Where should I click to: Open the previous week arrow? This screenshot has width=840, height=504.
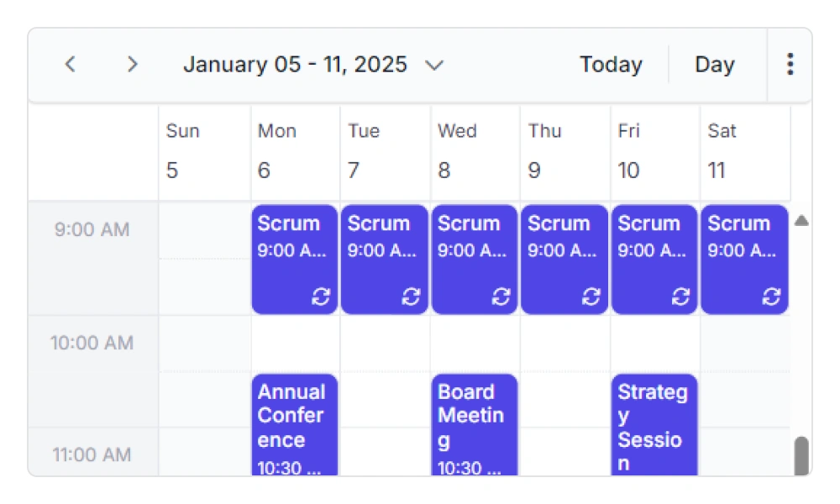pos(71,64)
